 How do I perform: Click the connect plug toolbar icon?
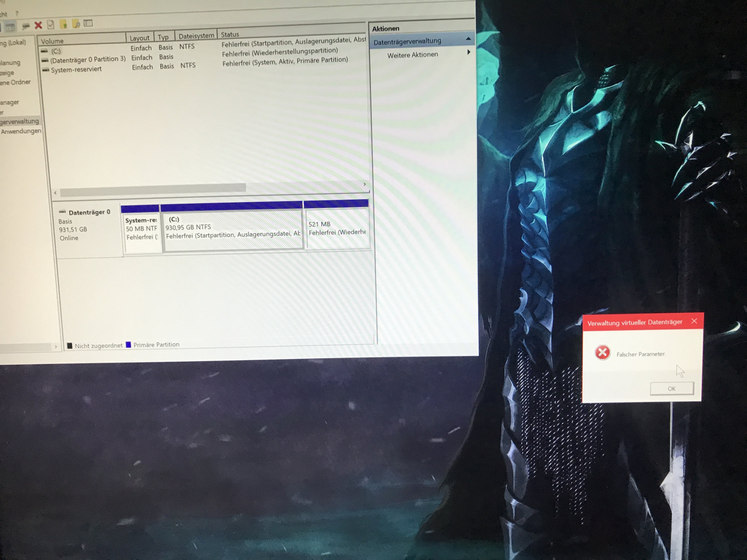point(26,26)
